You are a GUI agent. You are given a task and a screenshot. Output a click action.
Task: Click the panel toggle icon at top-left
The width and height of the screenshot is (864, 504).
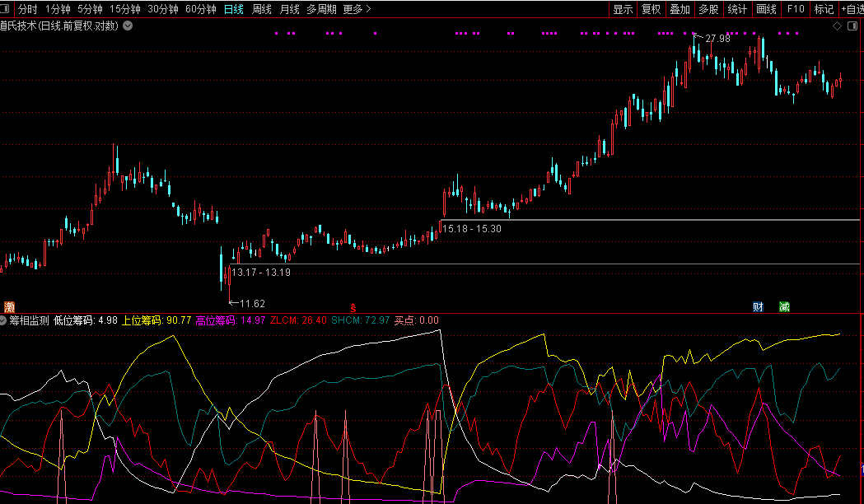click(x=7, y=9)
